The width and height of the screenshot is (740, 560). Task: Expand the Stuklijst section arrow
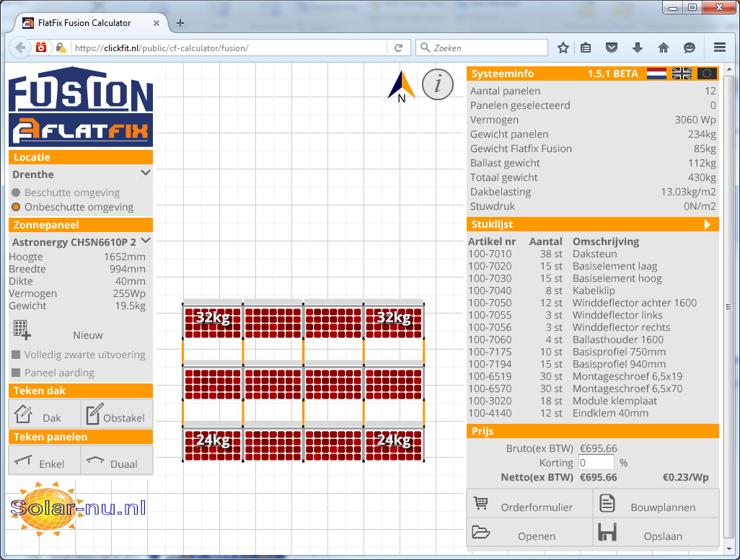707,225
